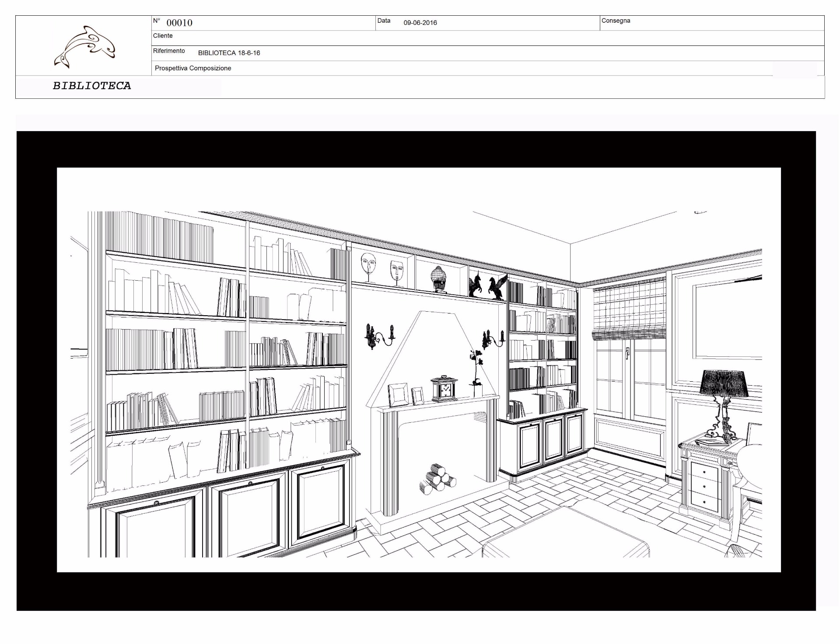Click the Buddha head sculpture on shelf
This screenshot has width=840, height=644.
438,278
